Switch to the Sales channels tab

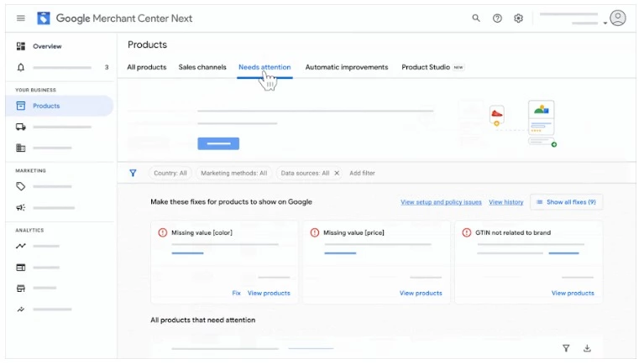pos(202,67)
